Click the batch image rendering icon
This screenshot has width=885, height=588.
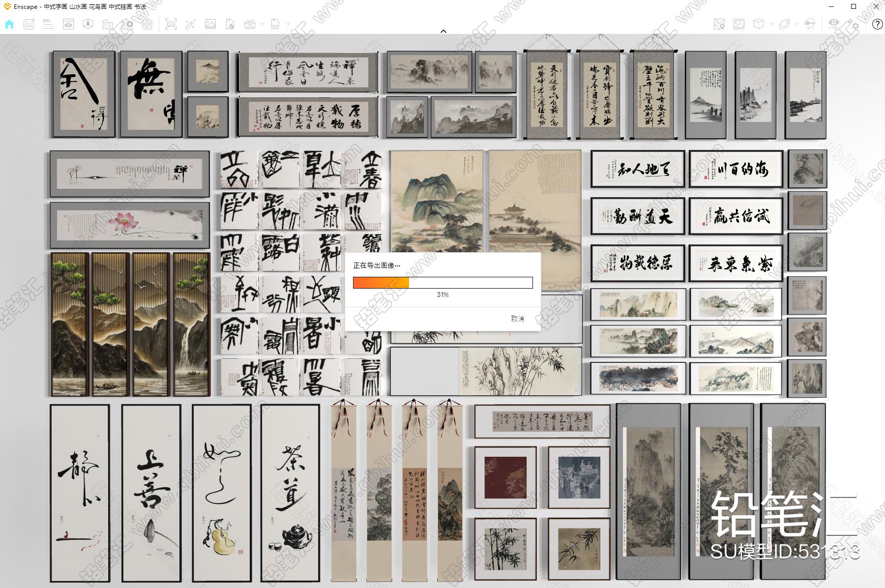coord(210,24)
